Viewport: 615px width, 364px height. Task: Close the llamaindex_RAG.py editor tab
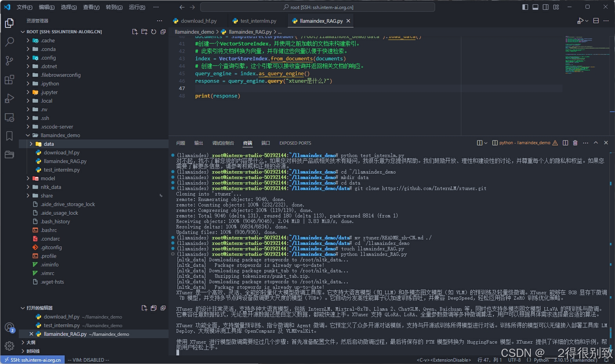tap(348, 21)
